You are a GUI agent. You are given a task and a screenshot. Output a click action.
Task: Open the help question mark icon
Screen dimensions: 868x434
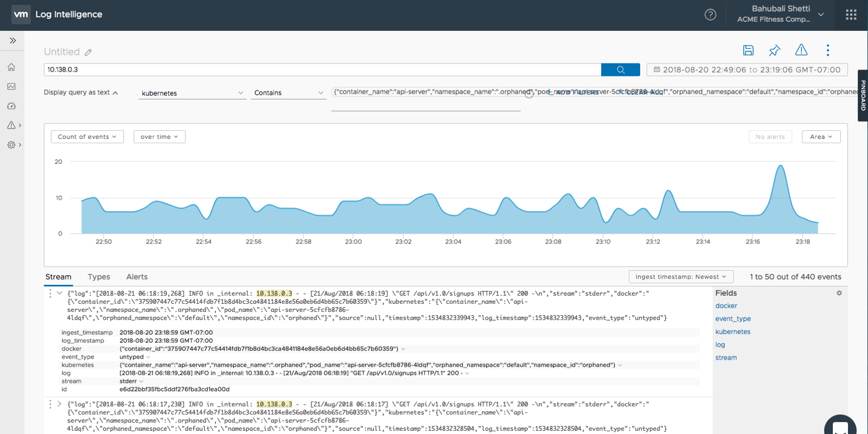coord(710,15)
